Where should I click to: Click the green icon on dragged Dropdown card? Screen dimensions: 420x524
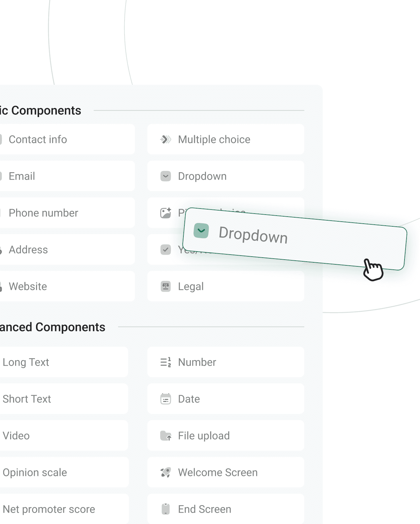(x=201, y=230)
